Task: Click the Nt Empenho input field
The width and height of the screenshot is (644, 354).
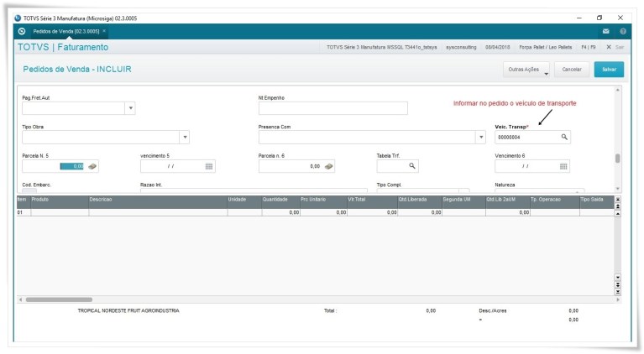Action: (x=332, y=108)
